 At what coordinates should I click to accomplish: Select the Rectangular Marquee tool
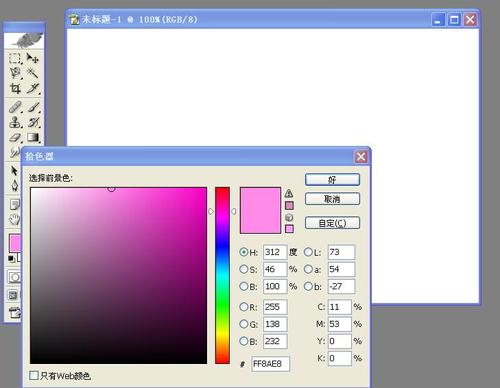pyautogui.click(x=15, y=58)
